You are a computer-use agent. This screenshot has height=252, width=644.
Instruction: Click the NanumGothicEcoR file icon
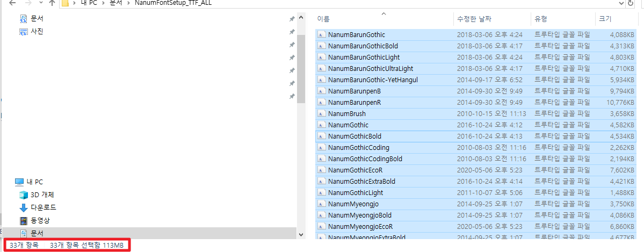tap(322, 170)
